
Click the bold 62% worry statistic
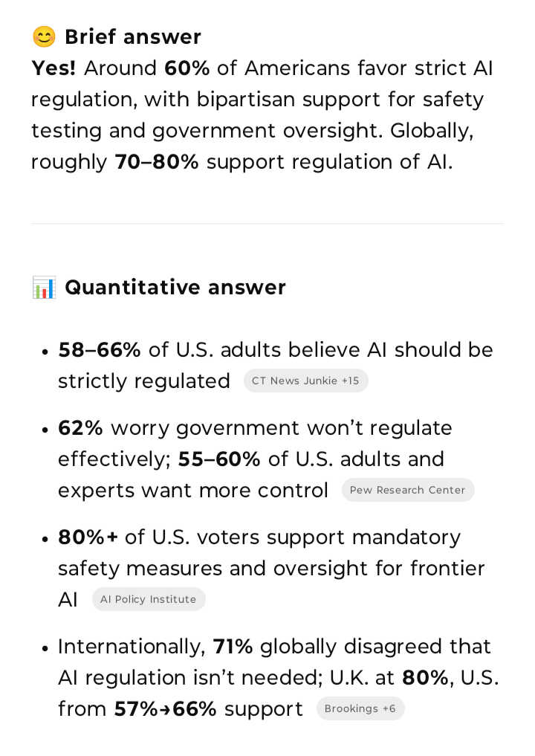tap(80, 428)
